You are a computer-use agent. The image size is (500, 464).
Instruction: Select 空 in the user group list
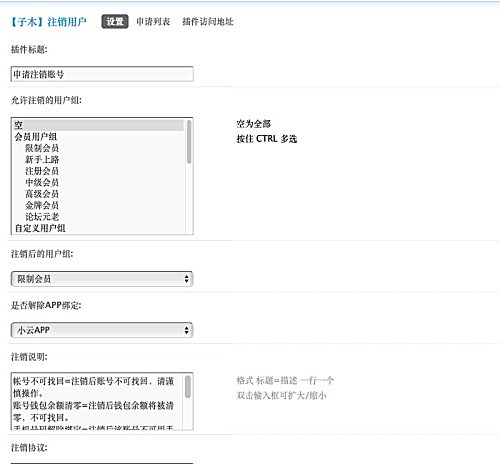(98, 125)
